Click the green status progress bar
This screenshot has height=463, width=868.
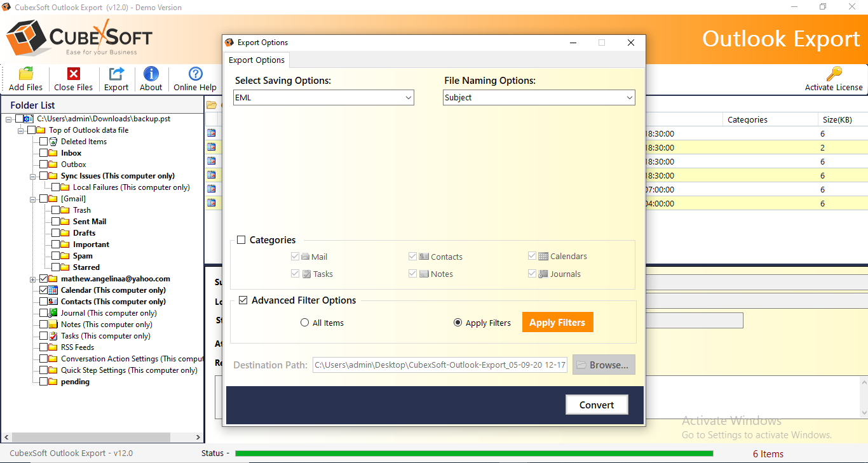tap(474, 453)
